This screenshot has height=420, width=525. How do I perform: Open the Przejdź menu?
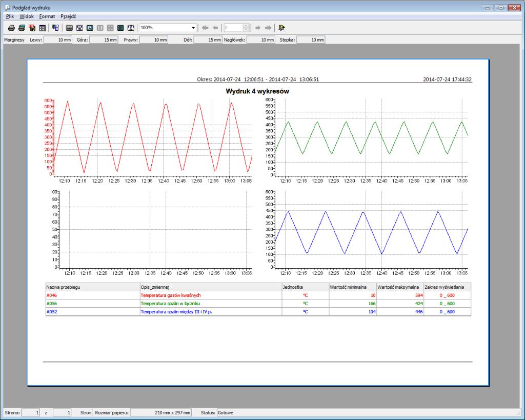pos(68,16)
